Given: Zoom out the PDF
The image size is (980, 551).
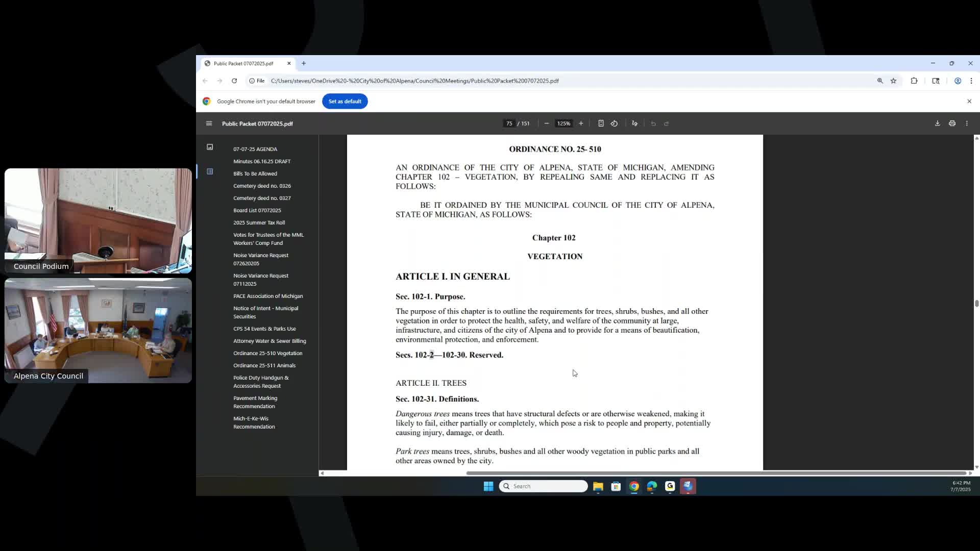Looking at the screenshot, I should click(547, 123).
